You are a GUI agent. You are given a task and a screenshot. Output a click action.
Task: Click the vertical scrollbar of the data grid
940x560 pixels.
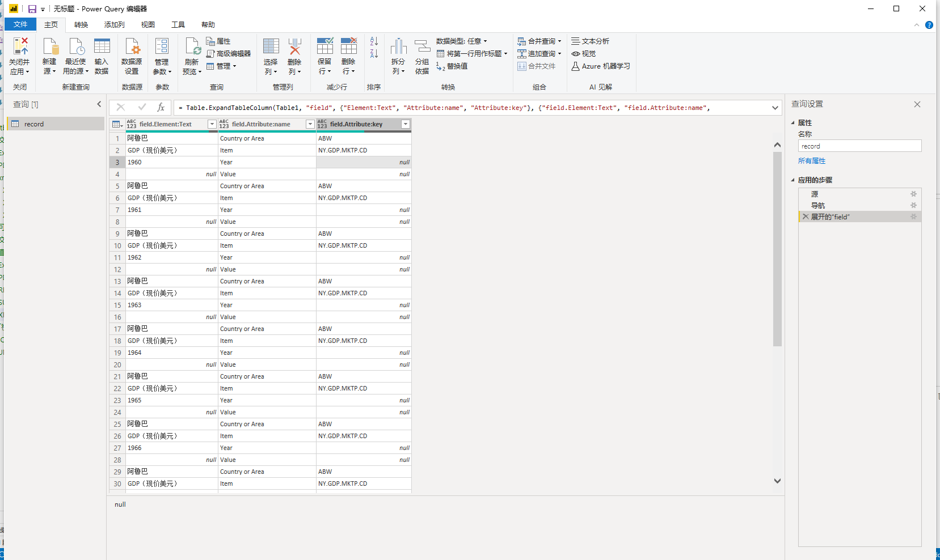777,249
